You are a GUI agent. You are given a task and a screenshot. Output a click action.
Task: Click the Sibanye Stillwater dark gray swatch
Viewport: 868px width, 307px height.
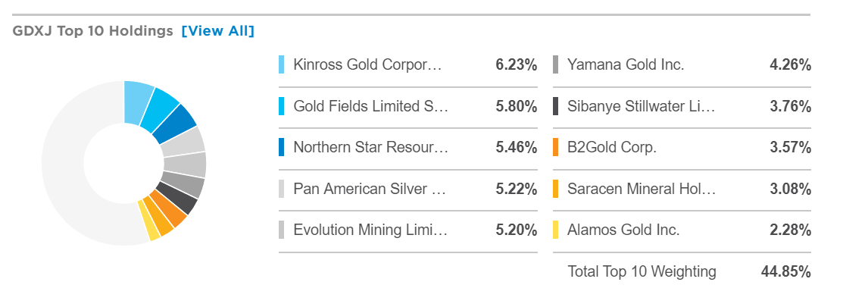(x=556, y=106)
